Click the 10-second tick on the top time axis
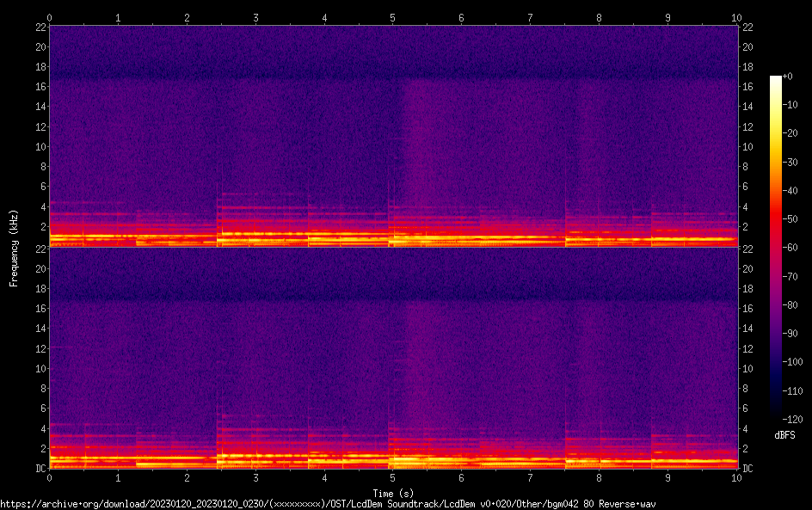Screen dimensions: 812x510 click(x=735, y=17)
